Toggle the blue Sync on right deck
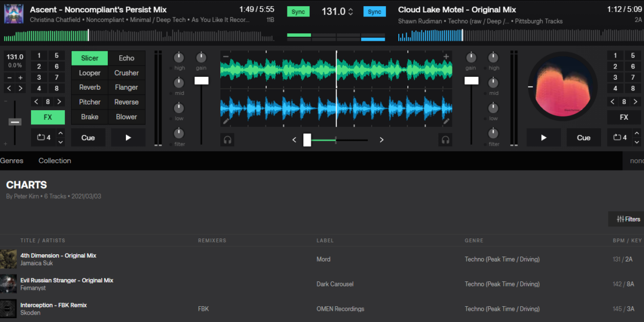Screen dimensions: 644x322 [x=374, y=12]
